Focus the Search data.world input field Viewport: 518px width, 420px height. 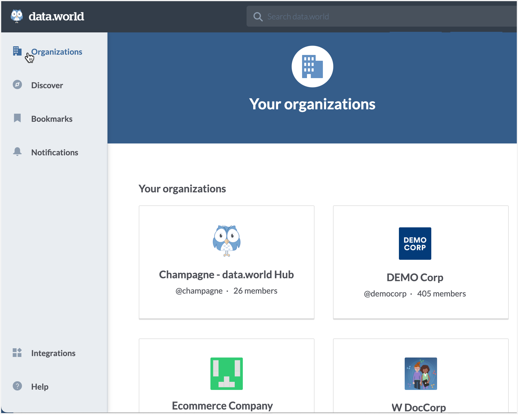(x=382, y=16)
